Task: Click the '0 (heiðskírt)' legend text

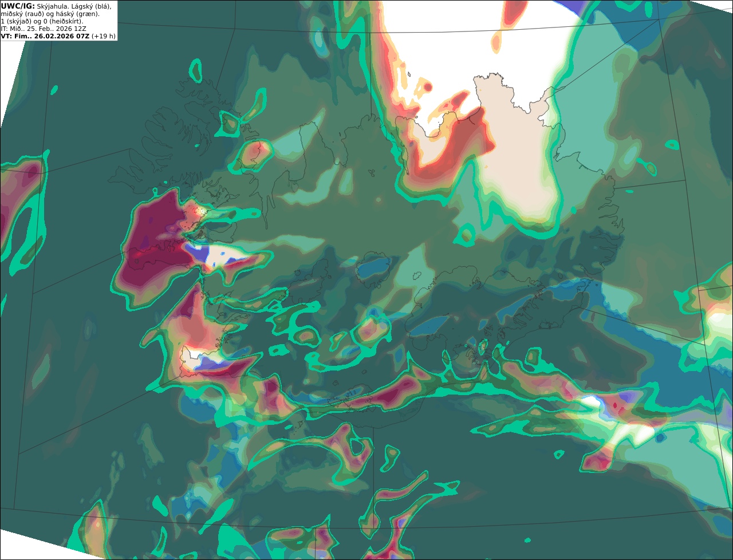Action: click(x=63, y=22)
